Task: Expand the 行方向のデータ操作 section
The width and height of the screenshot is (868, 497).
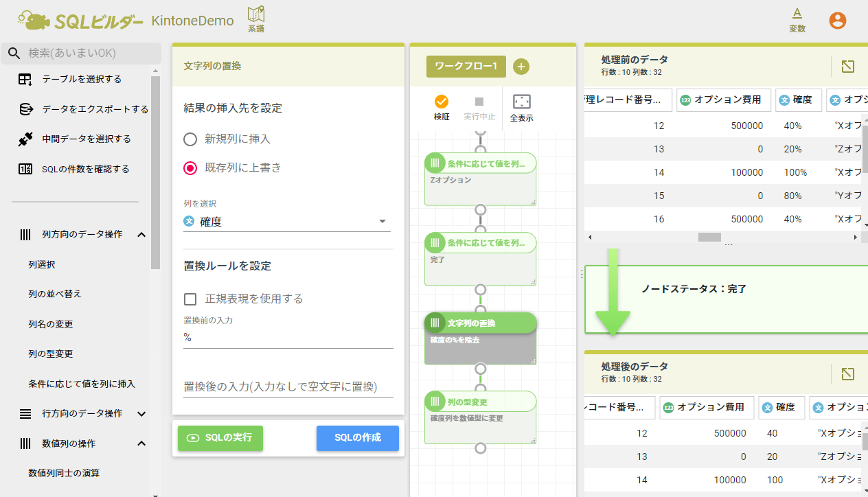Action: [x=141, y=414]
